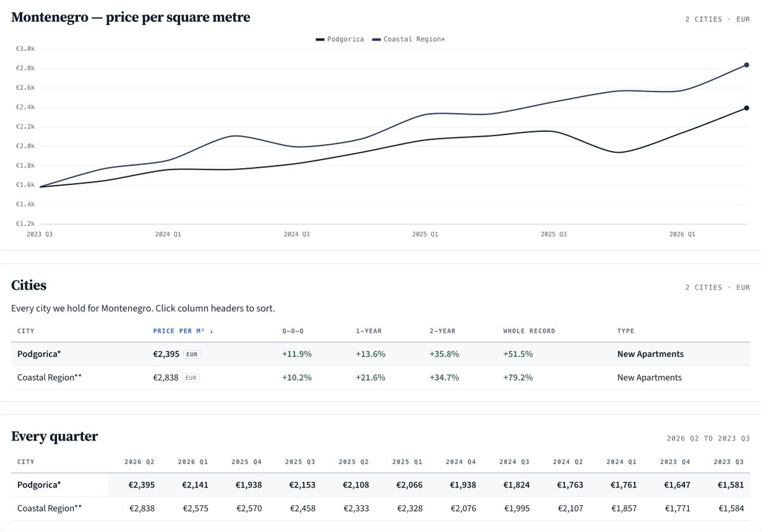Click Podgorica's €2,108 value for 2025 Q2
Image resolution: width=761 pixels, height=532 pixels.
tap(356, 484)
